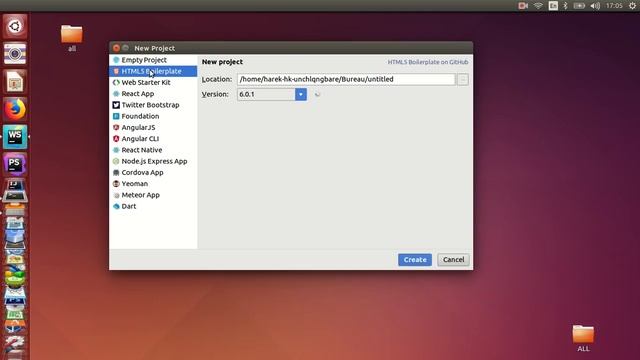Image resolution: width=640 pixels, height=360 pixels.
Task: Select AngularJS project type
Action: tap(153, 127)
